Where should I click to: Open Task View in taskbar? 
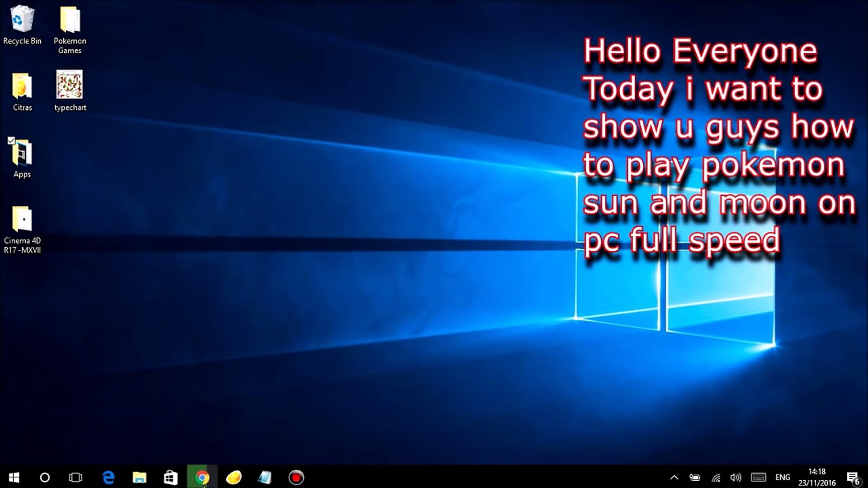pos(75,477)
